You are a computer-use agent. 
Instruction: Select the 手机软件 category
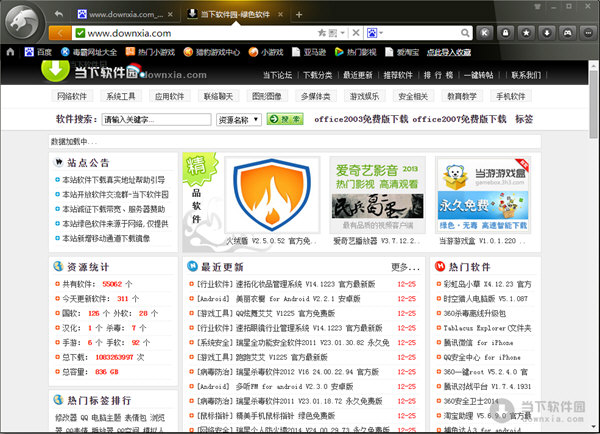tap(511, 96)
